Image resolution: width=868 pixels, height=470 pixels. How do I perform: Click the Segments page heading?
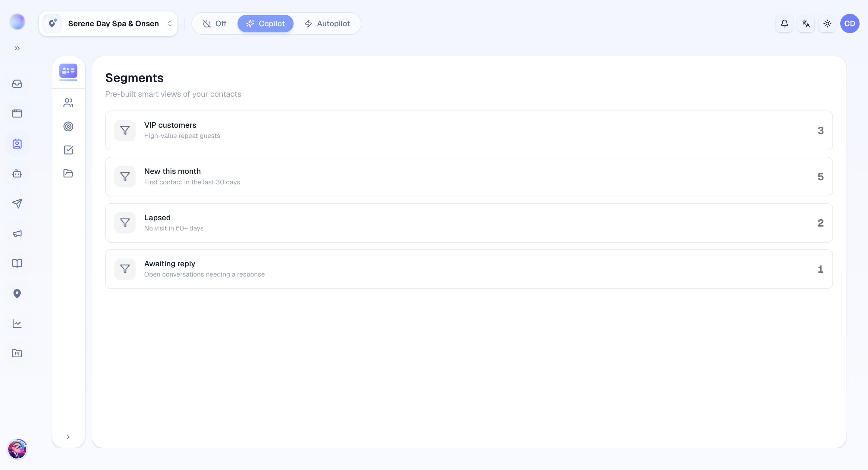pyautogui.click(x=134, y=78)
